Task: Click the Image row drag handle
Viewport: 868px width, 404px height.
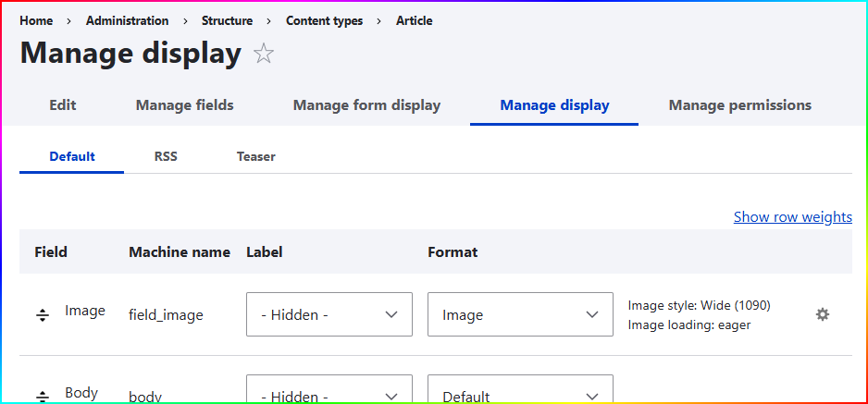Action: 43,314
